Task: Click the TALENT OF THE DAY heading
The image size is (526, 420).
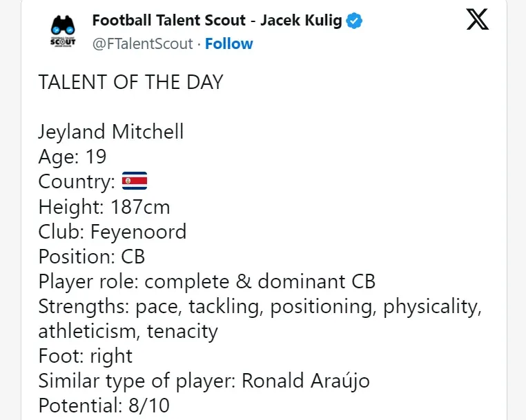Action: point(131,82)
